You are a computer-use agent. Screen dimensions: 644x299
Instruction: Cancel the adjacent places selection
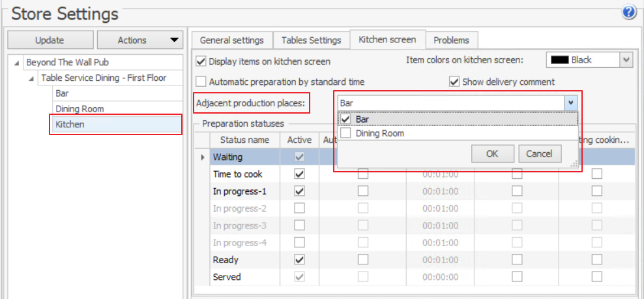(x=539, y=154)
